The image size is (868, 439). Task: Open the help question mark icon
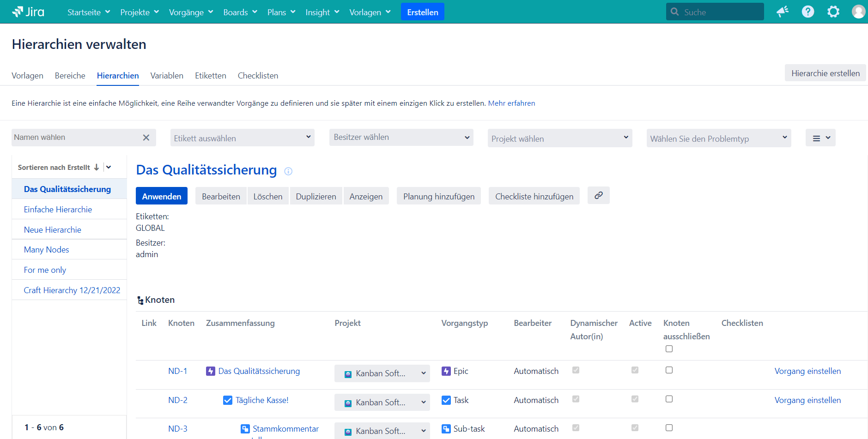(x=807, y=12)
